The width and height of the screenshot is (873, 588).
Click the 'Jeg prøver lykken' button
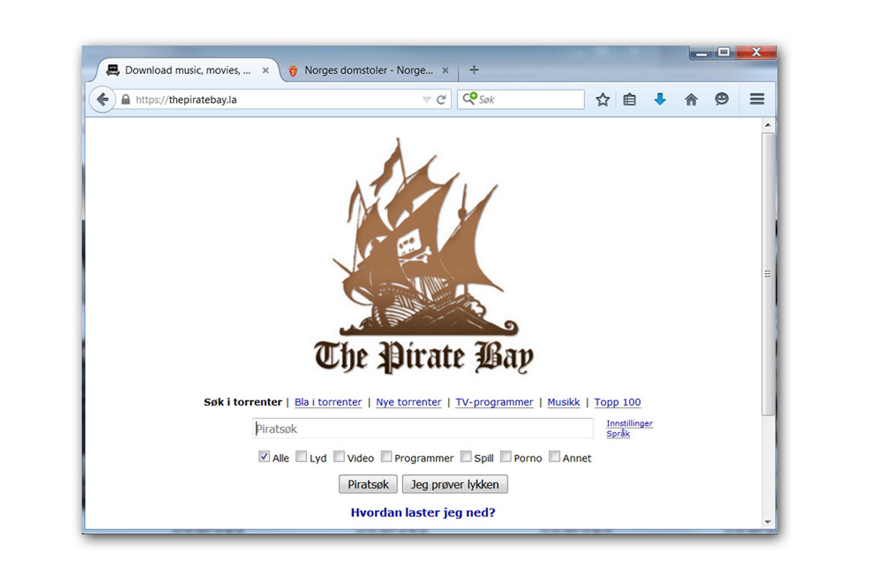point(455,484)
